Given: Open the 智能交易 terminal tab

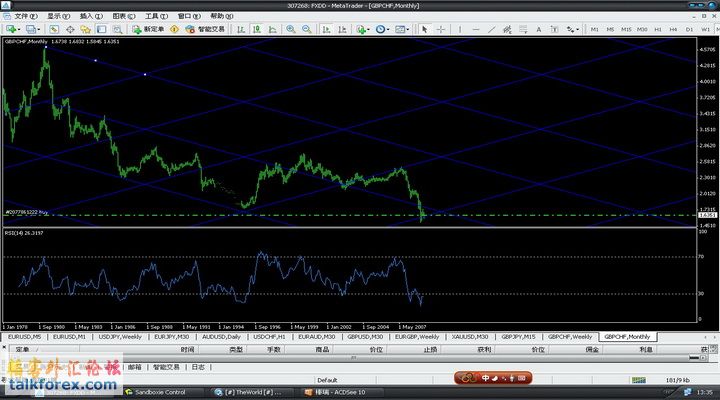Looking at the screenshot, I should point(166,367).
